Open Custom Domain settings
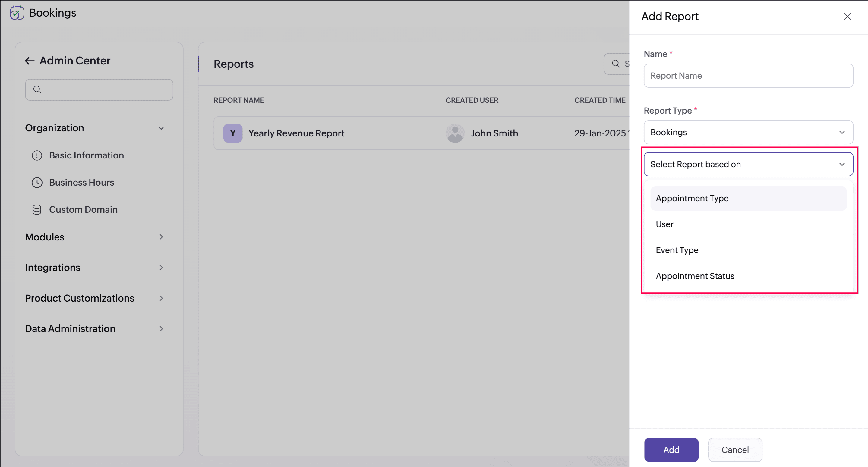The image size is (868, 467). [83, 210]
